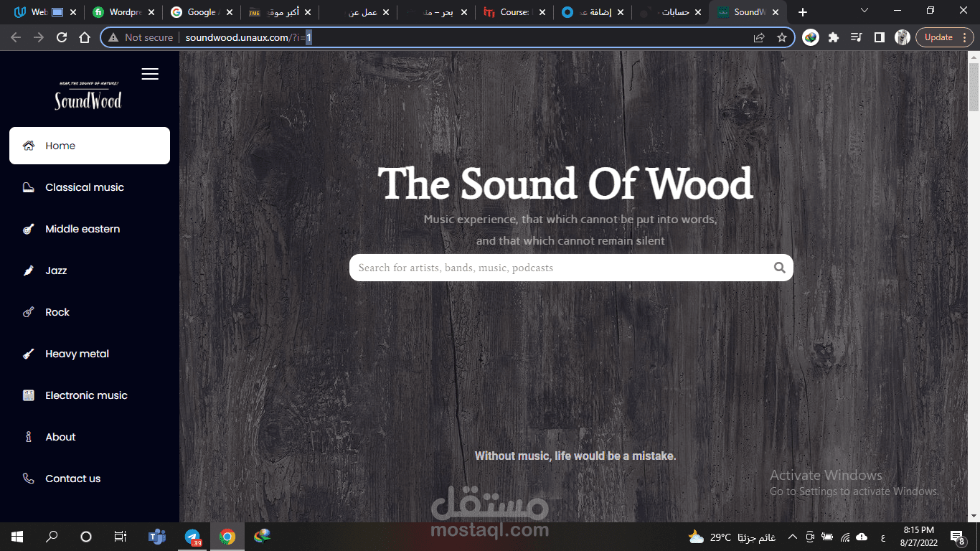Select the Rock guitar icon
The height and width of the screenshot is (551, 980).
pyautogui.click(x=28, y=312)
